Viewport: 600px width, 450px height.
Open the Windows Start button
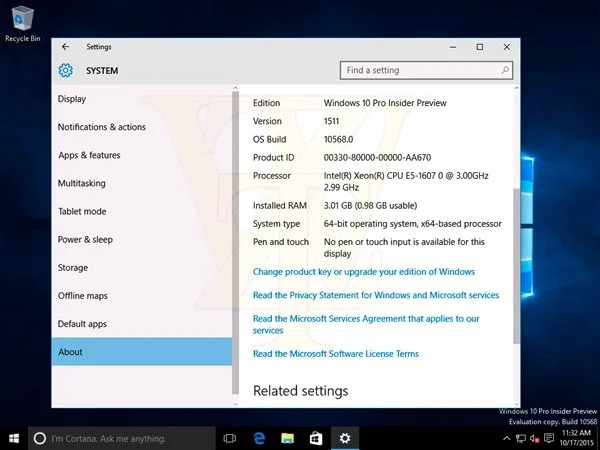[x=14, y=439]
